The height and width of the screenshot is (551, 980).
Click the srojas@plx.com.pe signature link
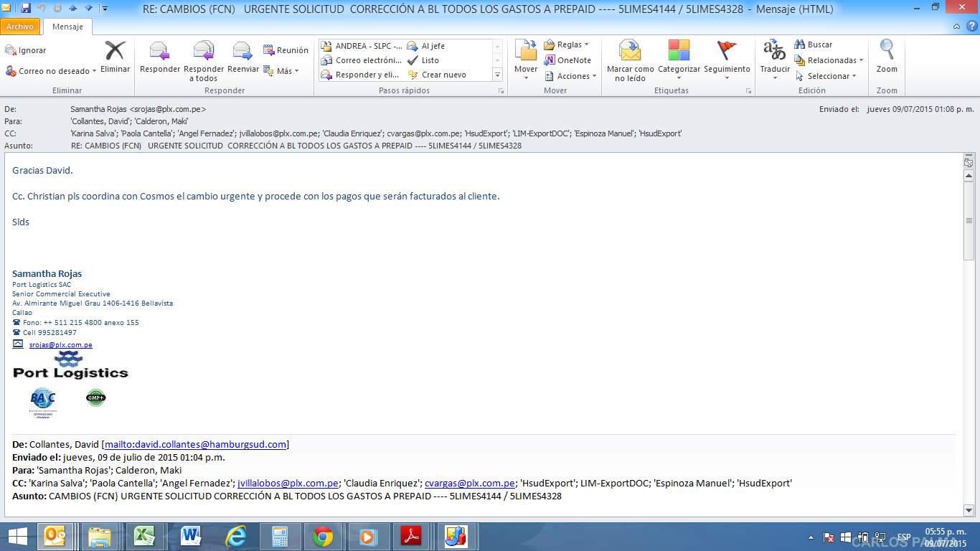(60, 345)
